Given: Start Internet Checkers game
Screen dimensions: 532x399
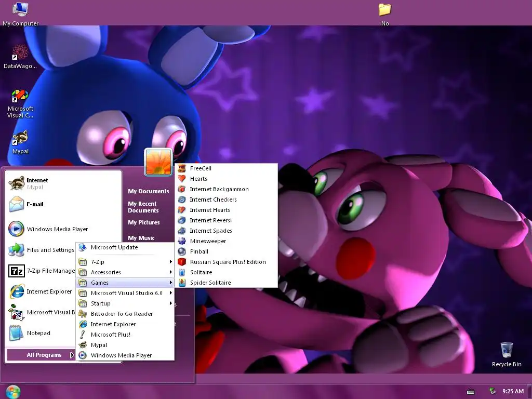Looking at the screenshot, I should tap(213, 199).
